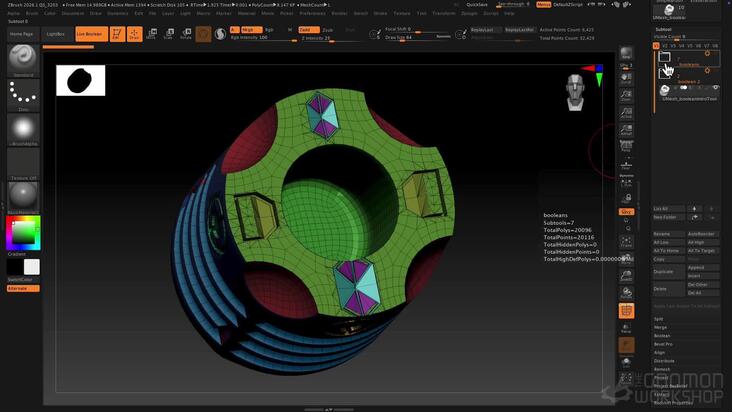Toggle the orange Sxyz button
The width and height of the screenshot is (732, 412).
626,211
